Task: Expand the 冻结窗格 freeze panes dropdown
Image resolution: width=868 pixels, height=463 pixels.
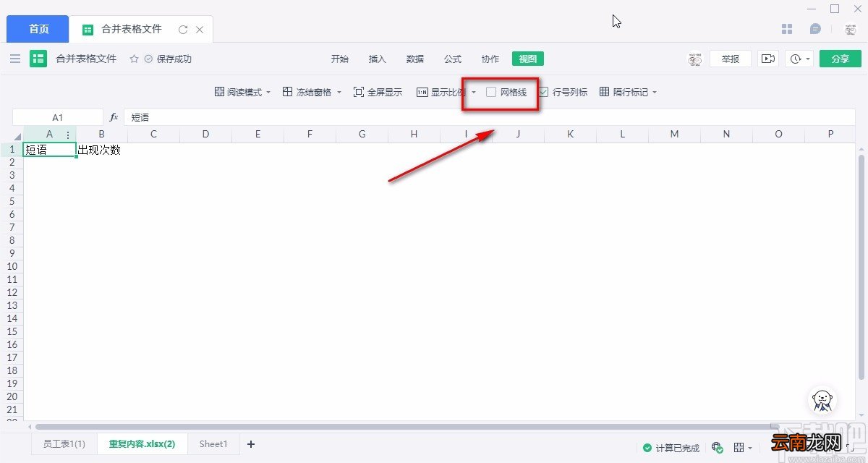Action: pos(339,93)
